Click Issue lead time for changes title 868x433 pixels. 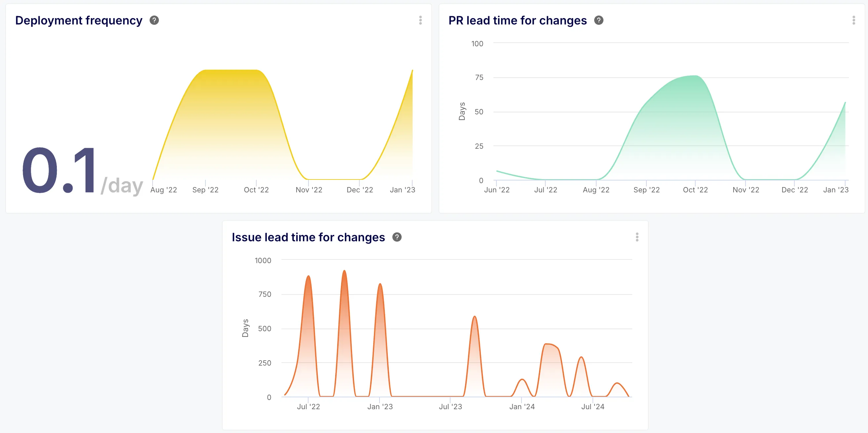(x=308, y=237)
